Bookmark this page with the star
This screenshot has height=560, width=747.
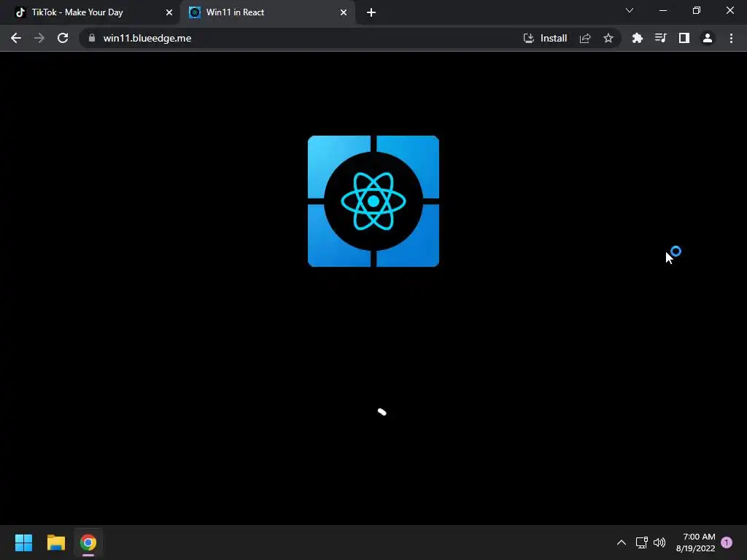point(608,38)
